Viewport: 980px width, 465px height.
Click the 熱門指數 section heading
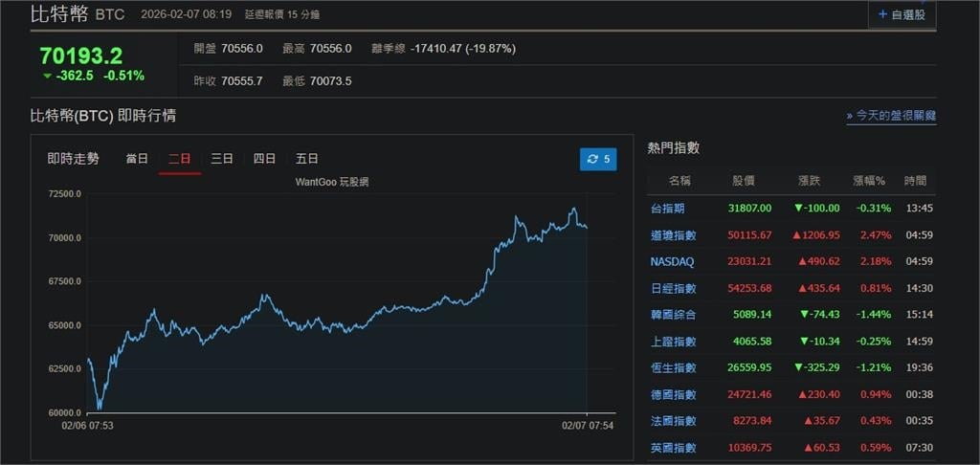click(673, 148)
